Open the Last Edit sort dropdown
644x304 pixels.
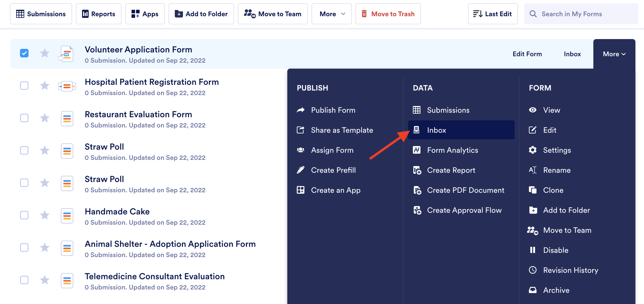pos(493,14)
